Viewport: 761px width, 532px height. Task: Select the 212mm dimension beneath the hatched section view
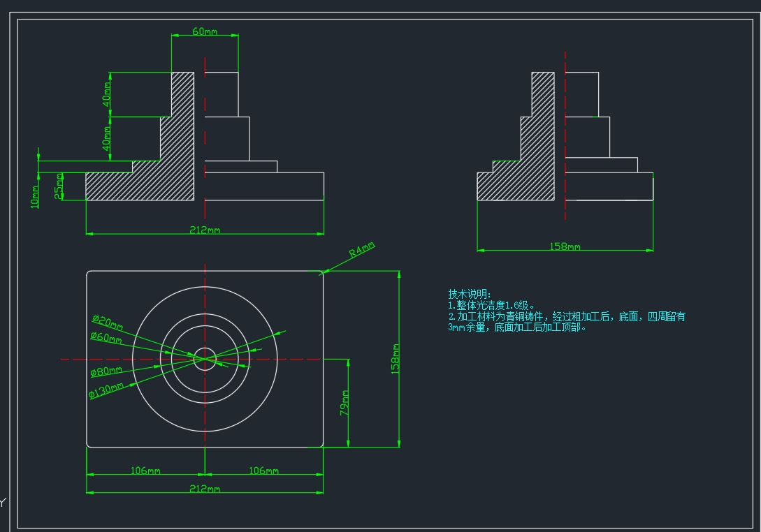(x=205, y=230)
